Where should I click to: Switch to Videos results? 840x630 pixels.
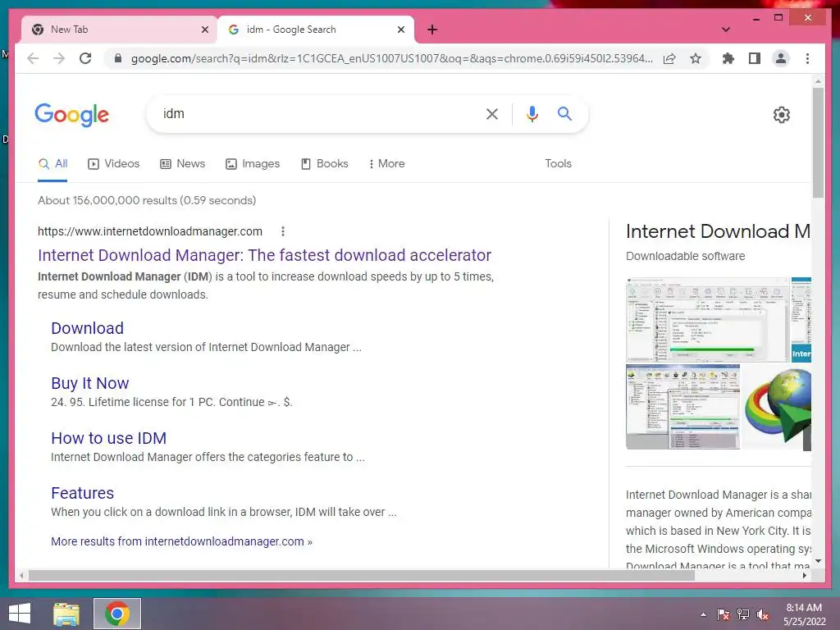pyautogui.click(x=113, y=164)
